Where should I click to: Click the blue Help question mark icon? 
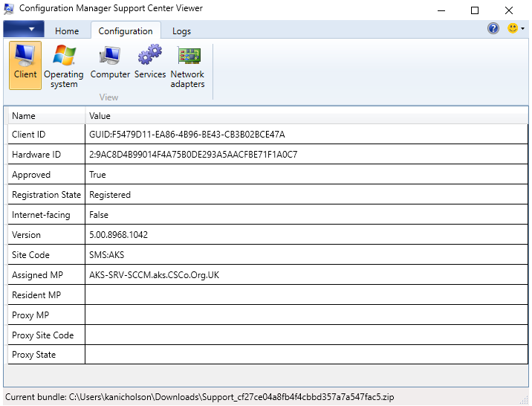point(493,28)
